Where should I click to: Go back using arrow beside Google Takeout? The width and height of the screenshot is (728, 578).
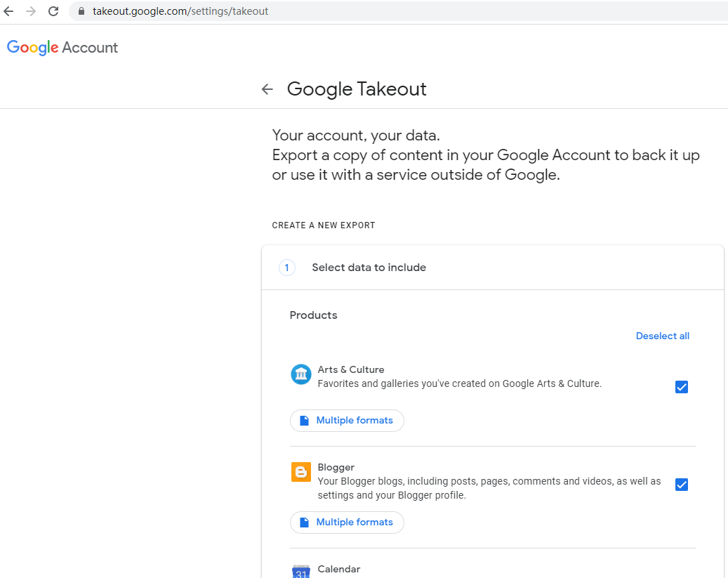click(267, 89)
